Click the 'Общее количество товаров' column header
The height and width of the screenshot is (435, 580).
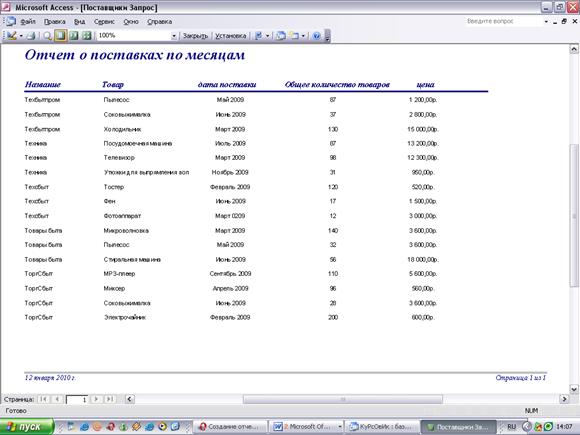point(337,85)
